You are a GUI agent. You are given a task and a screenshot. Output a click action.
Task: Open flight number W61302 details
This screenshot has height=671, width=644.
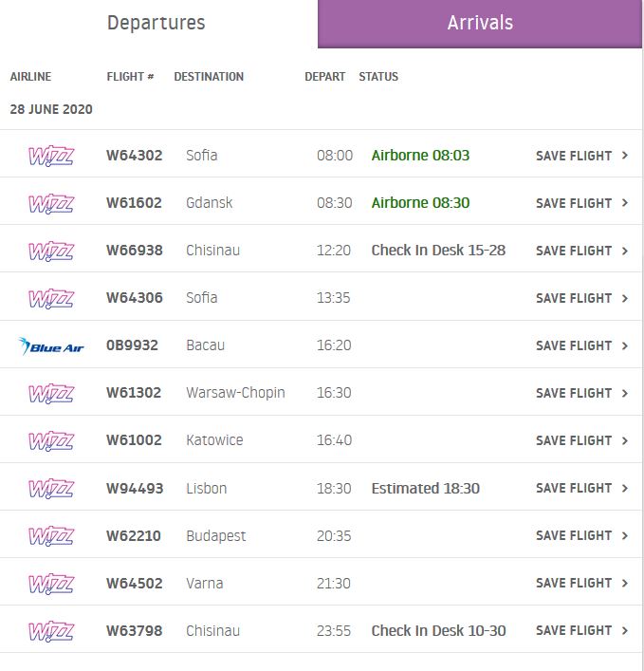pyautogui.click(x=134, y=392)
